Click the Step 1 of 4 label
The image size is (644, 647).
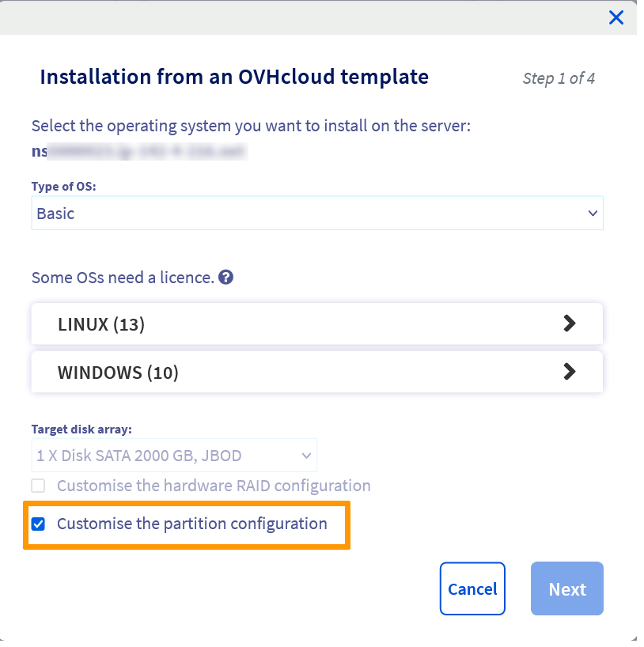[559, 78]
